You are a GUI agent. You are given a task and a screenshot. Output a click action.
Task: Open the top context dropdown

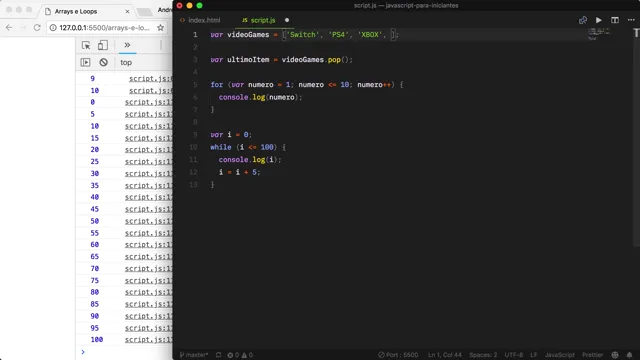[126, 62]
